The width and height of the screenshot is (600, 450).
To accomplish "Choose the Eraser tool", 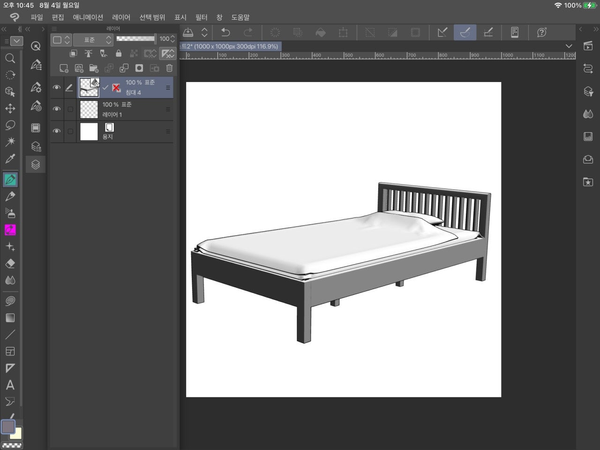I will click(11, 263).
